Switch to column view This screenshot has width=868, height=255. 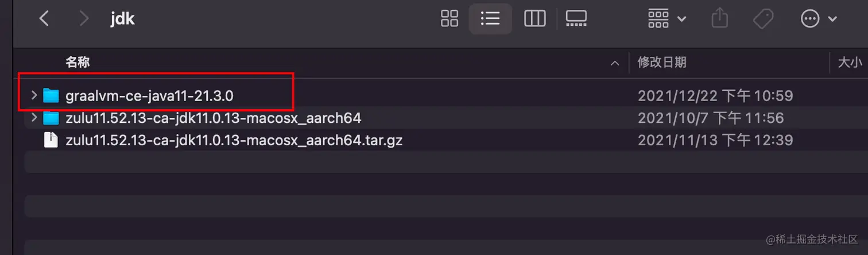534,19
